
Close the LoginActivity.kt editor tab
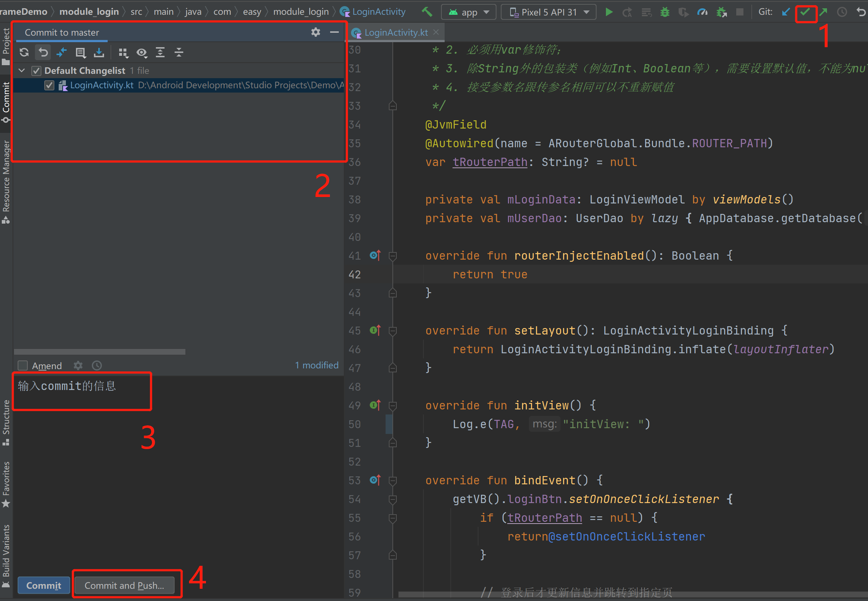(436, 32)
